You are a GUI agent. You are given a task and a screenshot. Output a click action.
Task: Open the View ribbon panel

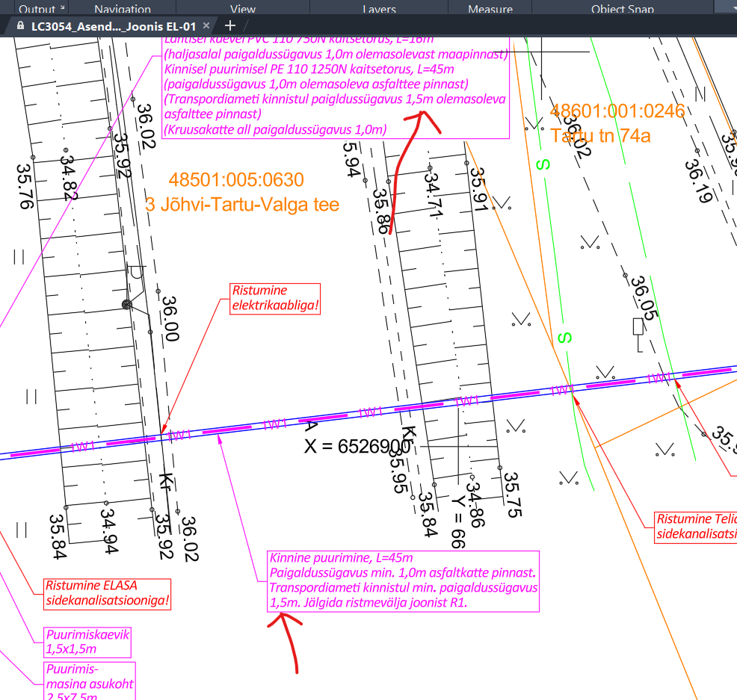click(243, 10)
